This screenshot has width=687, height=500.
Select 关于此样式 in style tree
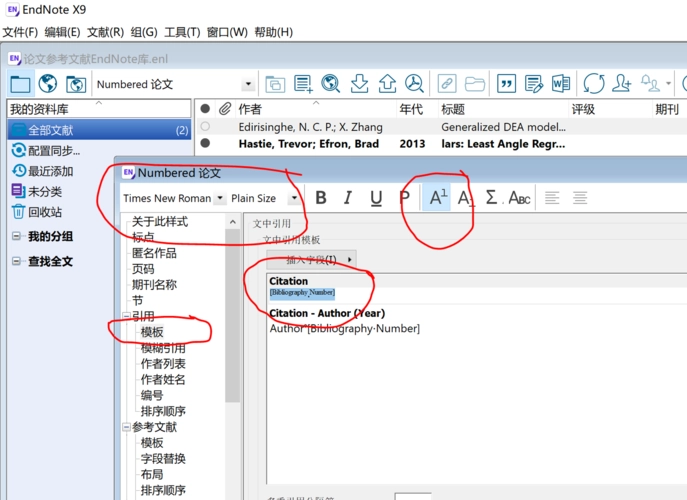coord(160,221)
